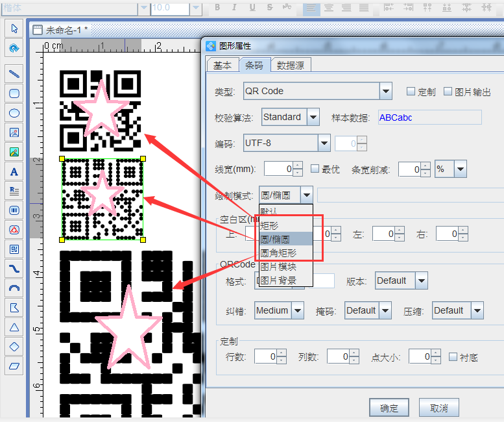Pick the ellipse shape tool
The width and height of the screenshot is (504, 422).
14,113
